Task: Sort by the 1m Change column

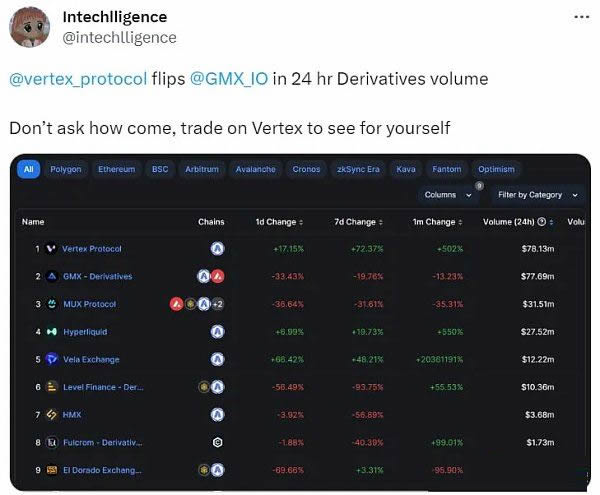Action: [x=437, y=222]
